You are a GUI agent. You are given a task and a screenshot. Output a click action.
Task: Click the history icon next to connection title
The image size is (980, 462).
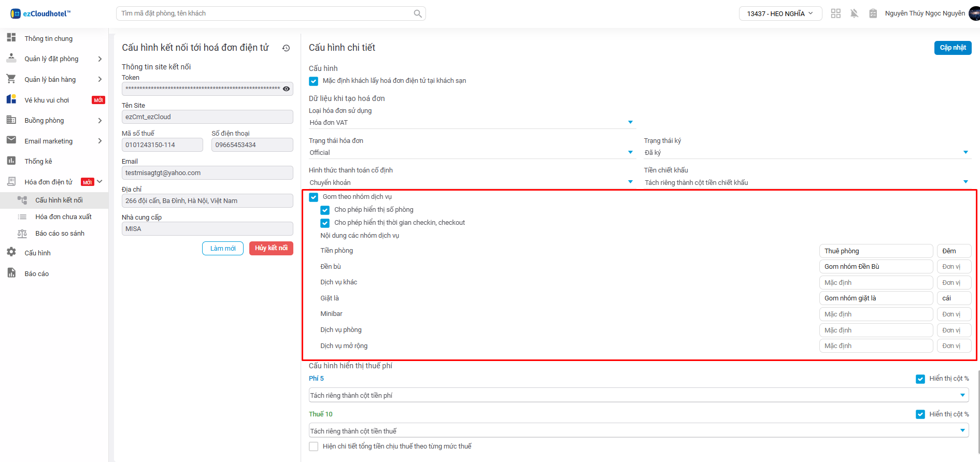click(286, 48)
